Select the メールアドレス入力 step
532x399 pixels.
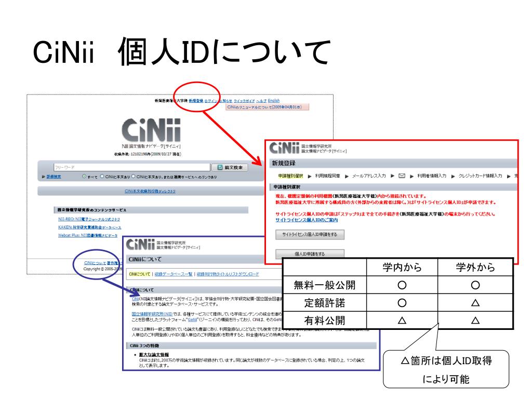368,176
